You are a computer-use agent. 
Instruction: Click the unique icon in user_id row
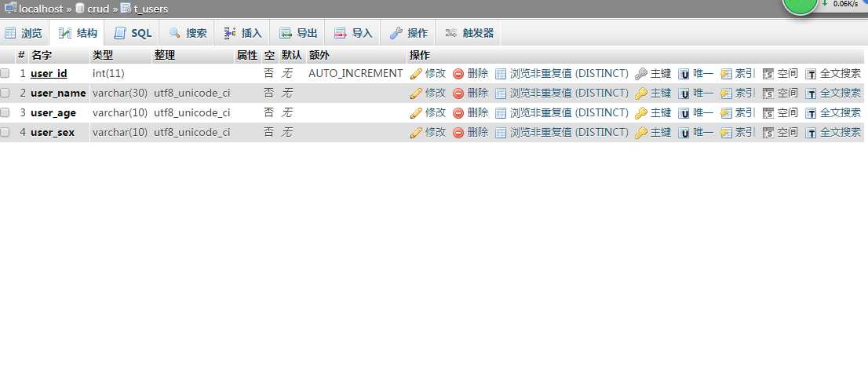[684, 75]
